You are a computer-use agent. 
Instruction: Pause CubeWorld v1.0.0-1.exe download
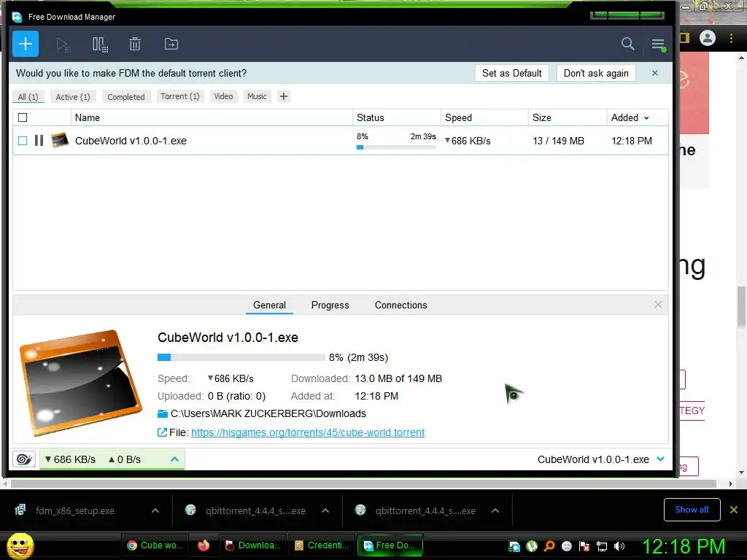tap(39, 141)
